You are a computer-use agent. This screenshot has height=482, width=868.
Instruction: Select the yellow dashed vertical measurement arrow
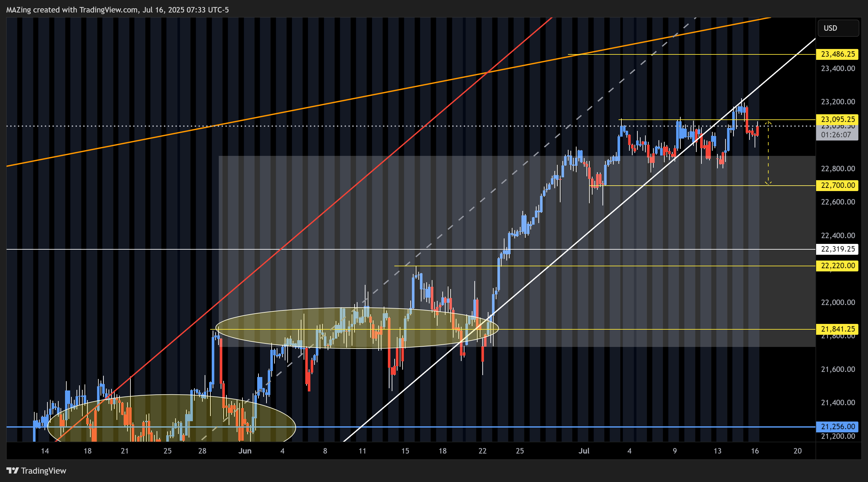pyautogui.click(x=768, y=153)
